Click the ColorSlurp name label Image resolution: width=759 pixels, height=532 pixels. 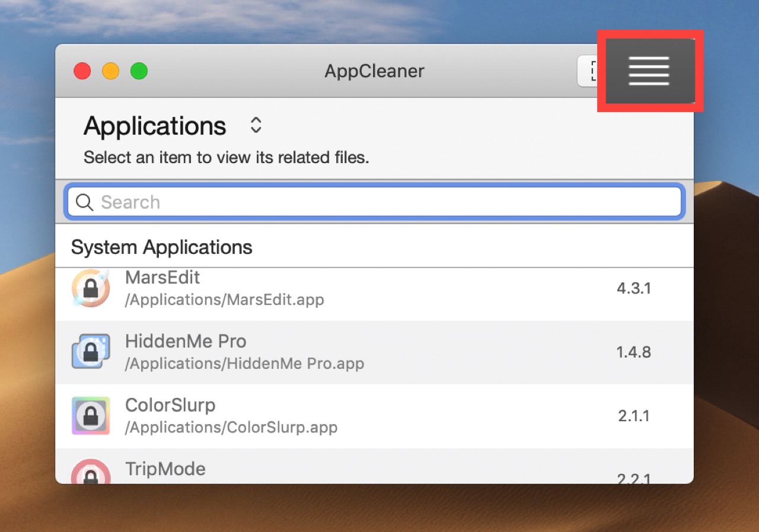coord(170,405)
